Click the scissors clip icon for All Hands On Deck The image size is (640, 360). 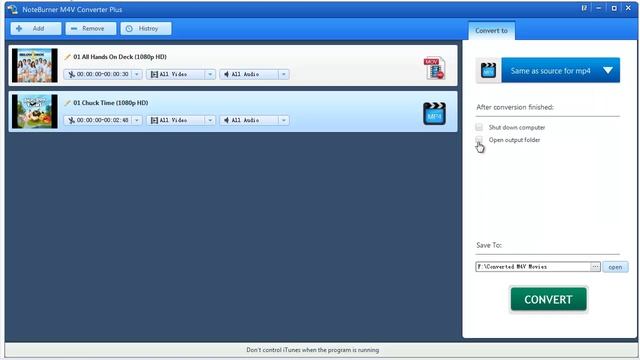pyautogui.click(x=71, y=74)
